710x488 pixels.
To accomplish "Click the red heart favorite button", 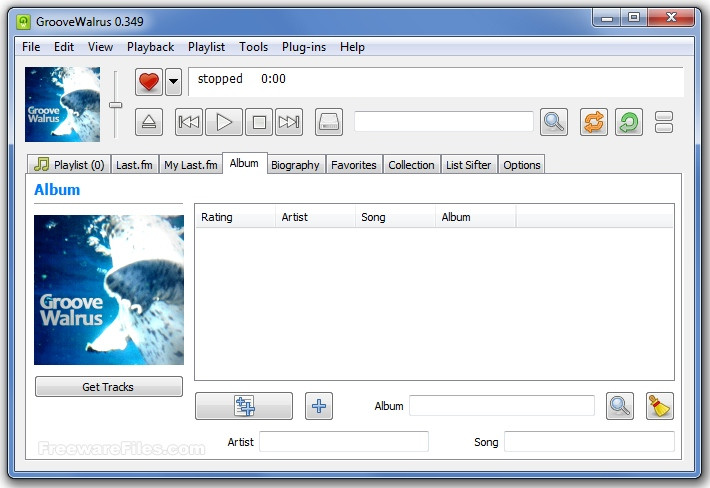I will [x=149, y=82].
